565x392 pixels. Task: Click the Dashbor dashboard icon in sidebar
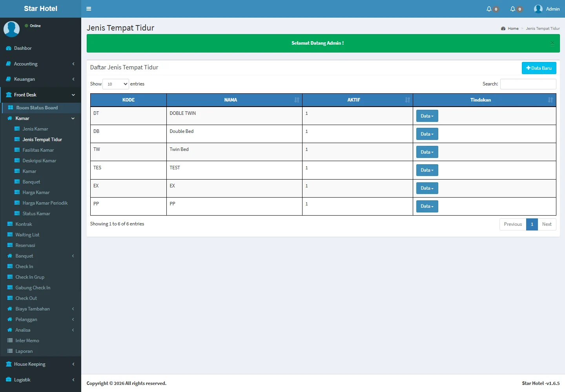9,48
